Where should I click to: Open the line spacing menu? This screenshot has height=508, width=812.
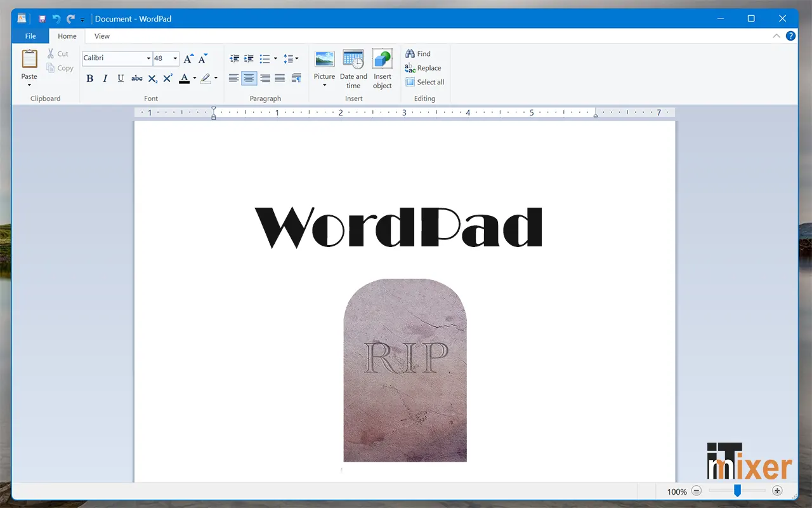[291, 58]
